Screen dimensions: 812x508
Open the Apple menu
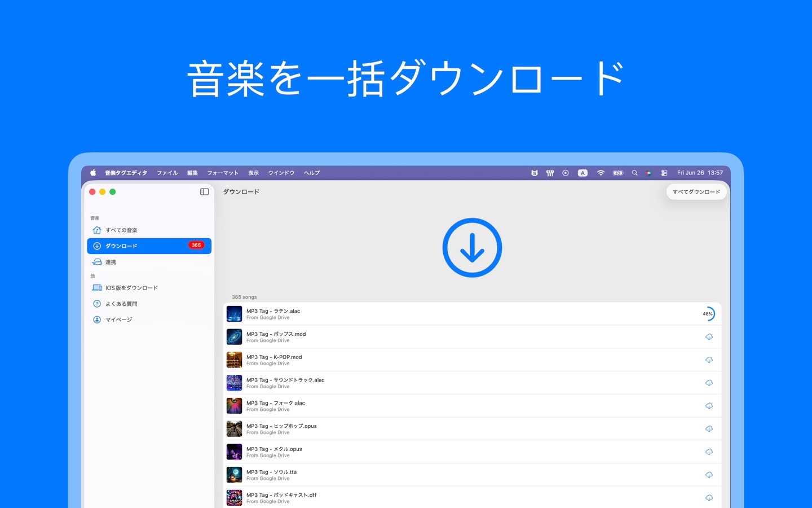93,173
